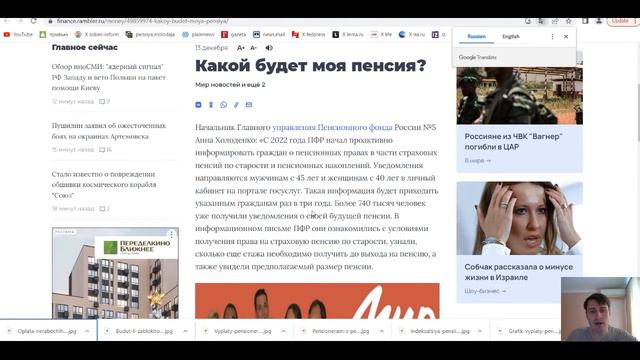640x360 pixels.
Task: Open the fedpress bookmark
Action: pos(309,35)
